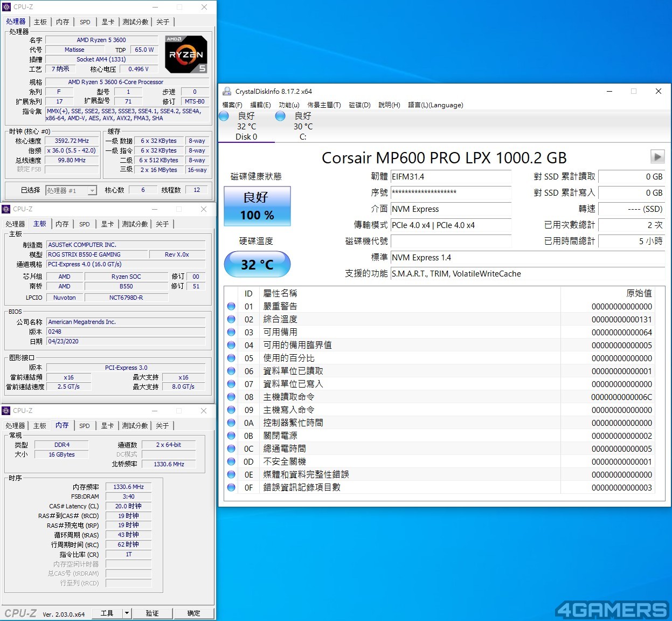Click the status dot for attribute 03 可用備用
672x621 pixels.
pyautogui.click(x=231, y=332)
